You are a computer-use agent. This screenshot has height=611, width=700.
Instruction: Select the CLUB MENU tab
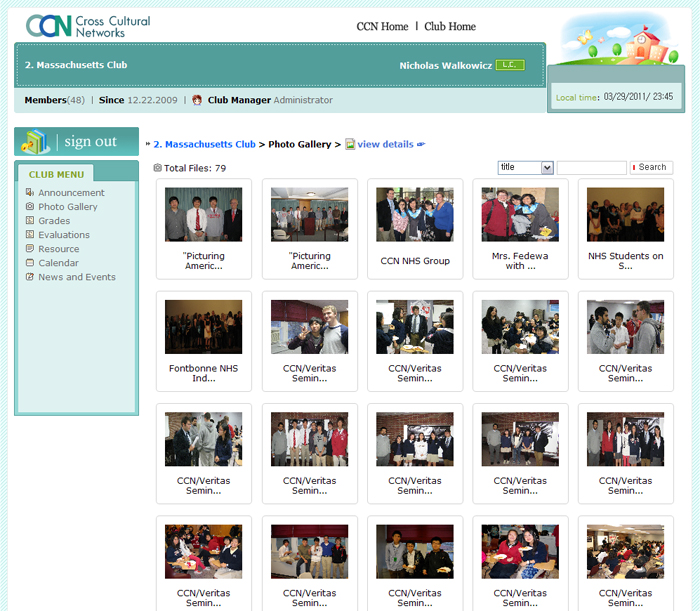56,174
